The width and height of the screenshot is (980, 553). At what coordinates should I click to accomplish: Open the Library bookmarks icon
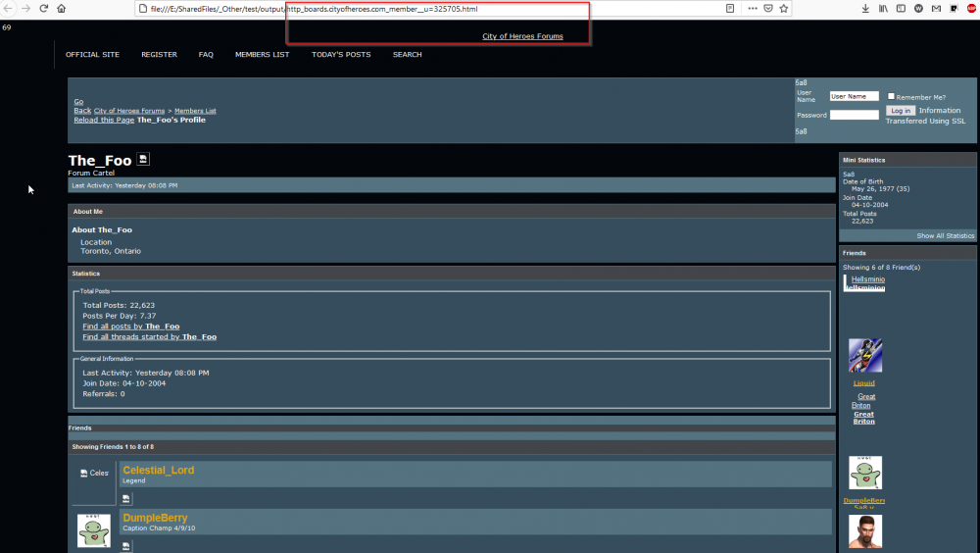point(883,8)
